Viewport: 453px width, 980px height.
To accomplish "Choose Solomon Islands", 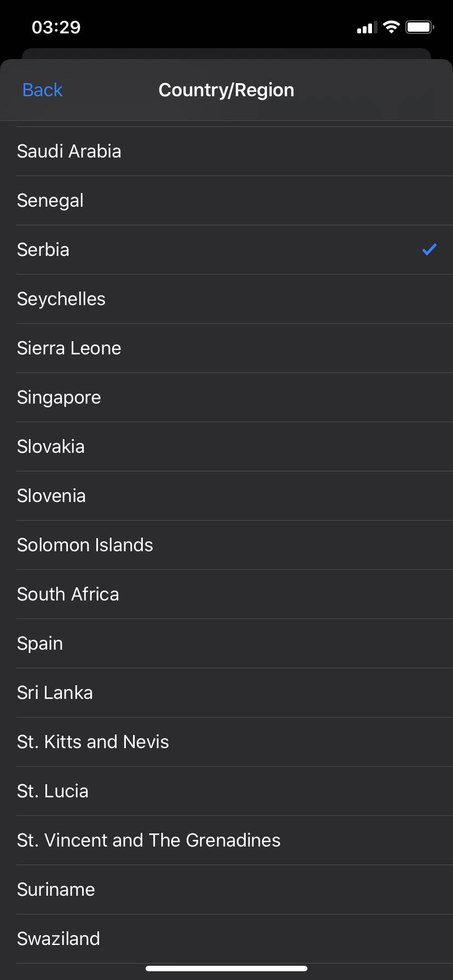I will (85, 545).
